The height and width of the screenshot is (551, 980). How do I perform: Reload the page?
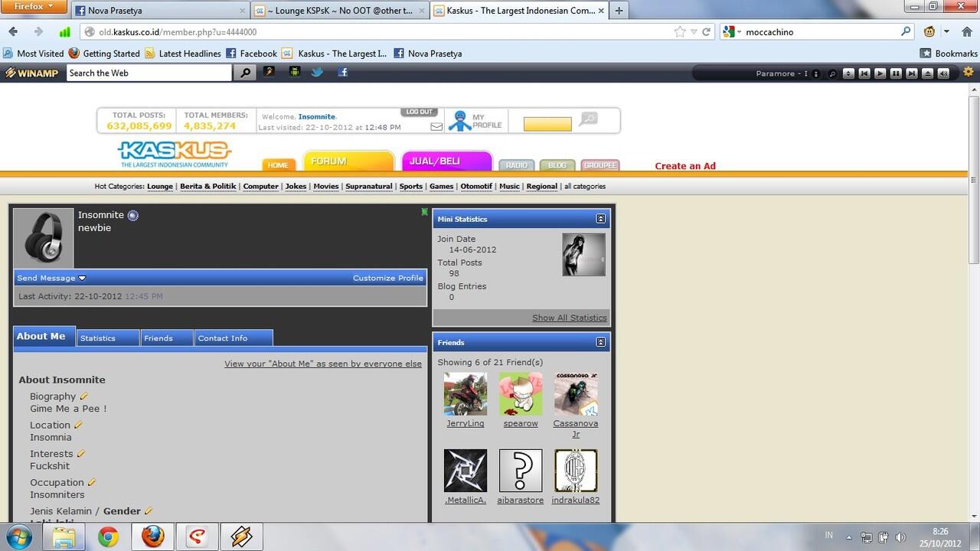point(707,32)
